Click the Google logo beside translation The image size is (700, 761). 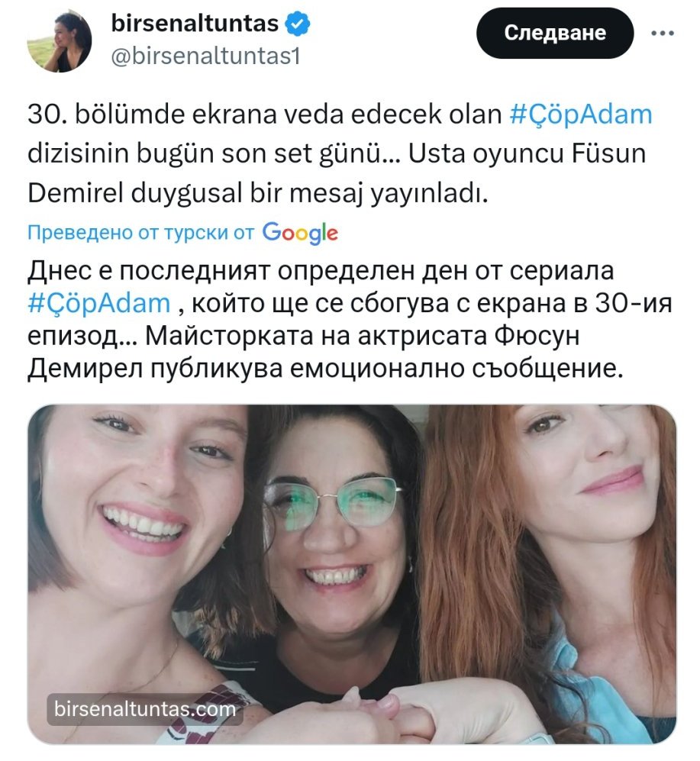(x=300, y=233)
